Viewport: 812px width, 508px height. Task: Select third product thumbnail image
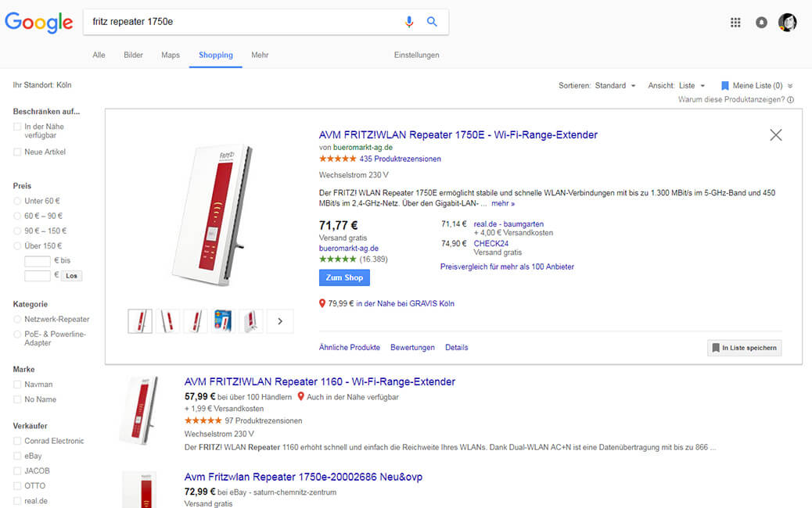point(196,321)
